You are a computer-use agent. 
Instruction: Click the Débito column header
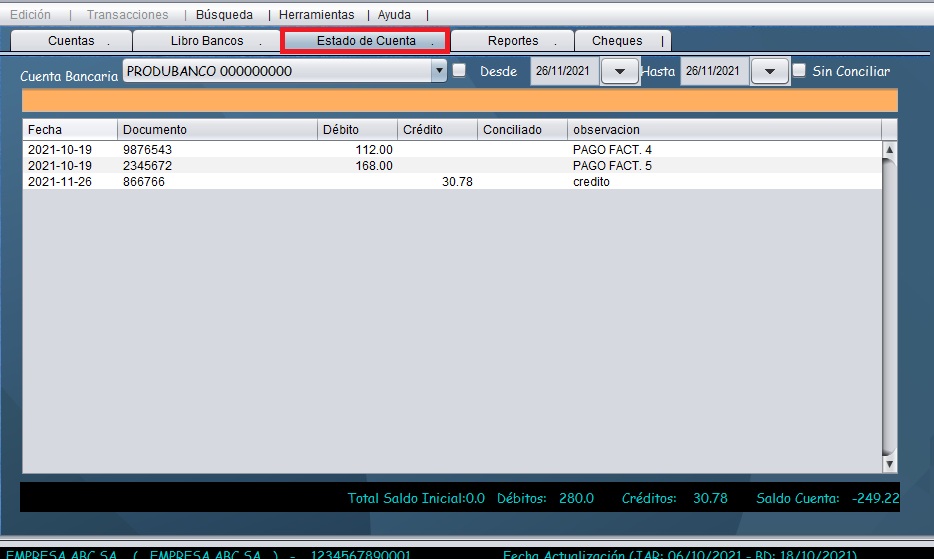click(x=357, y=130)
